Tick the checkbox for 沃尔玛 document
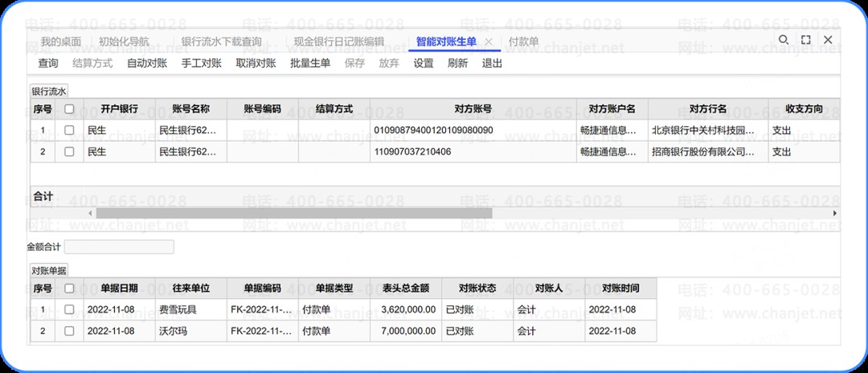 tap(69, 331)
